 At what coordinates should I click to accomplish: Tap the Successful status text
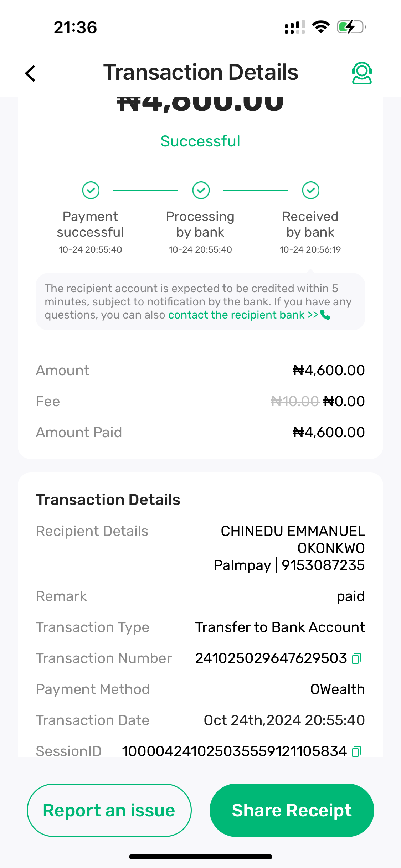200,141
